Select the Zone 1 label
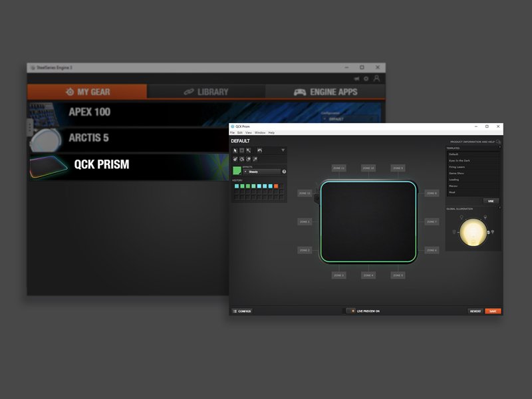 pyautogui.click(x=305, y=221)
